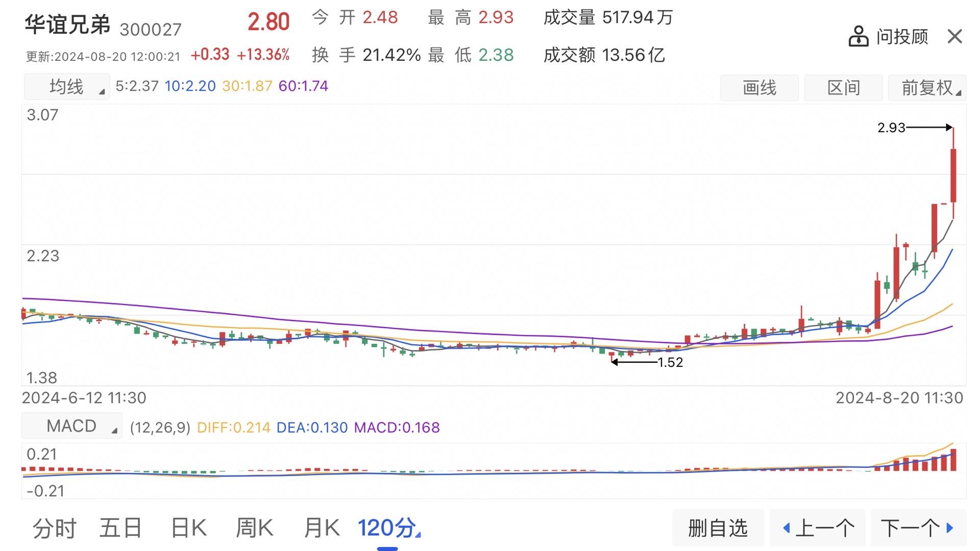Tap the 2.93 high price marker label
The image size is (980, 551).
[x=891, y=128]
